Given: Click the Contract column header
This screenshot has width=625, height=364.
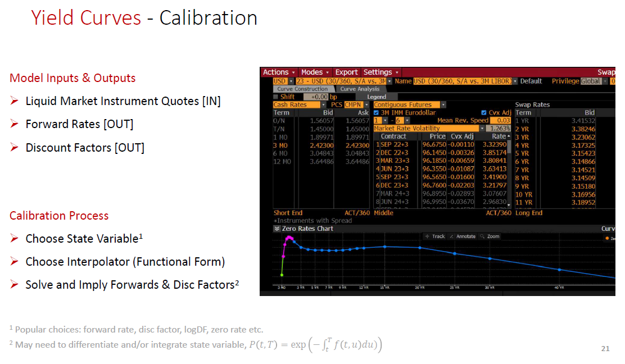Looking at the screenshot, I should 393,136.
